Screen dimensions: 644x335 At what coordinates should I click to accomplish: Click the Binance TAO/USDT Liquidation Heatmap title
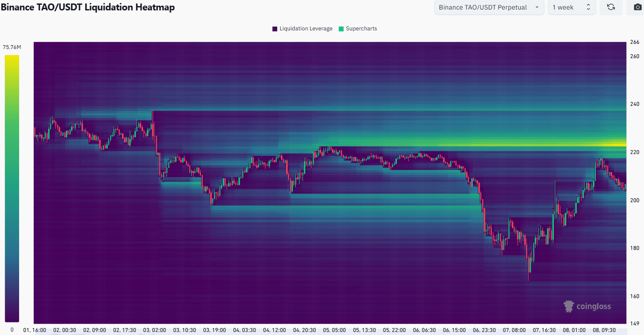(x=88, y=7)
